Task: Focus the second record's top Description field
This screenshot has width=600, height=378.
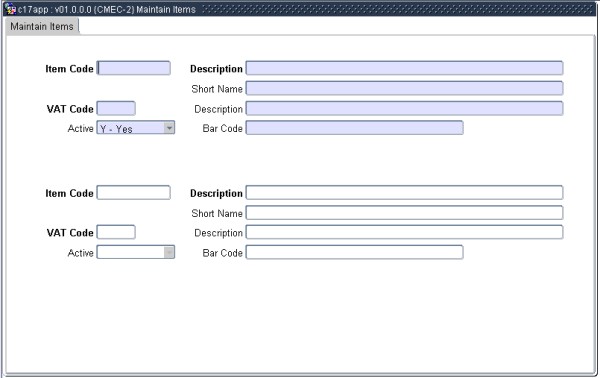Action: [x=404, y=192]
